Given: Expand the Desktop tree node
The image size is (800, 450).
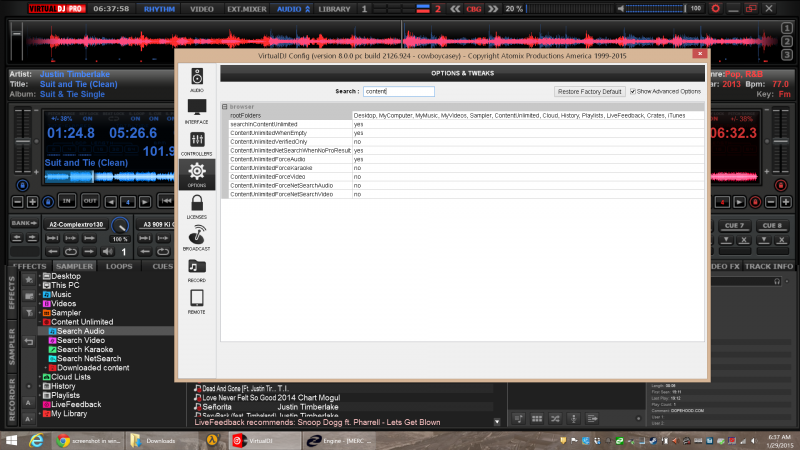Looking at the screenshot, I should click(x=40, y=276).
